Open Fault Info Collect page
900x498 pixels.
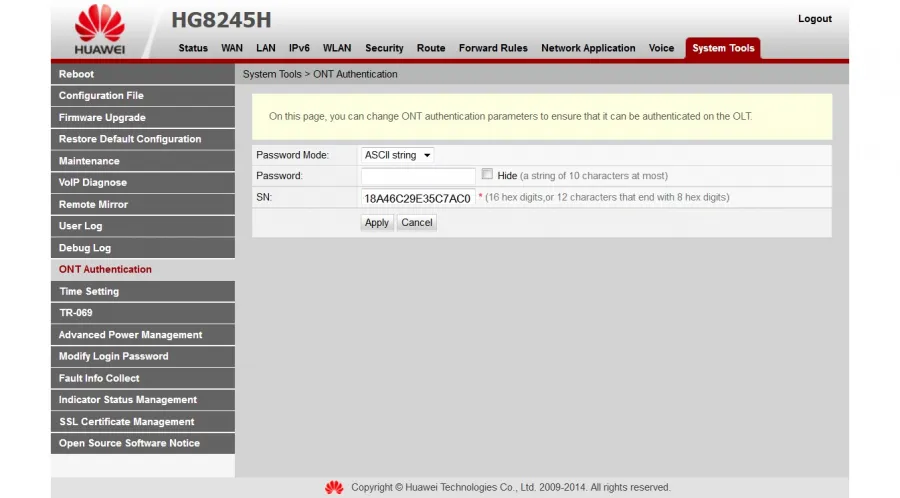pyautogui.click(x=143, y=378)
